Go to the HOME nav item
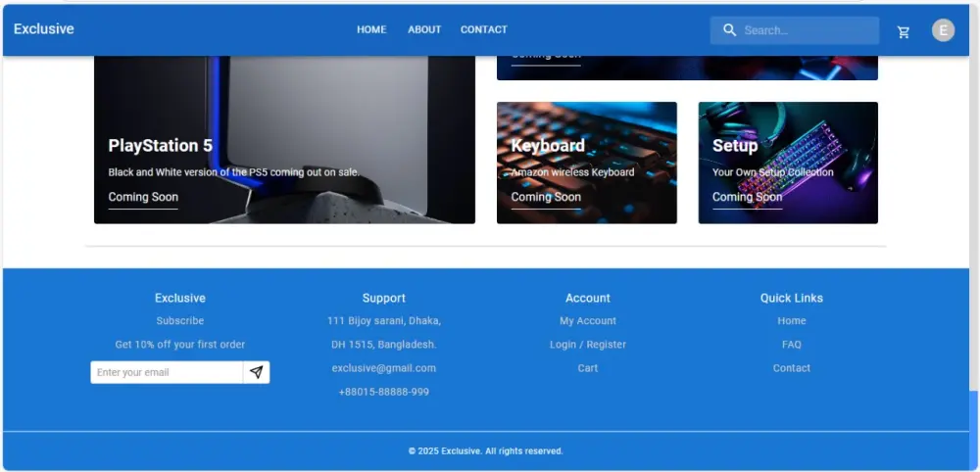 371,29
